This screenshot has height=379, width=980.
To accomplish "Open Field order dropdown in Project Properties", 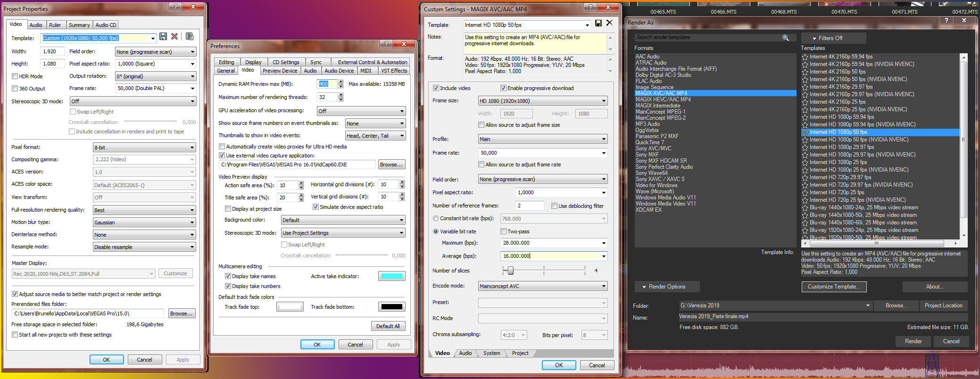I will pyautogui.click(x=156, y=52).
